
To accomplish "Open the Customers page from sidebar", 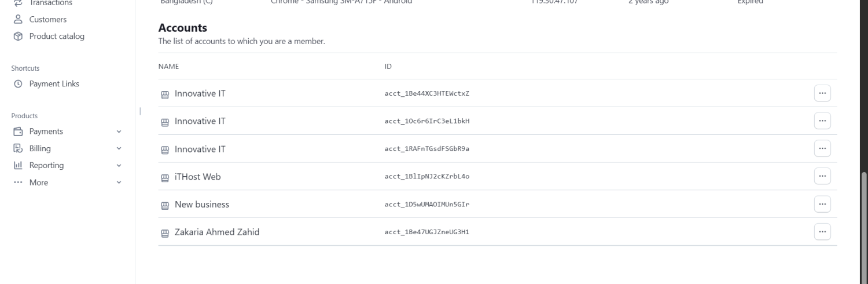I will point(47,20).
